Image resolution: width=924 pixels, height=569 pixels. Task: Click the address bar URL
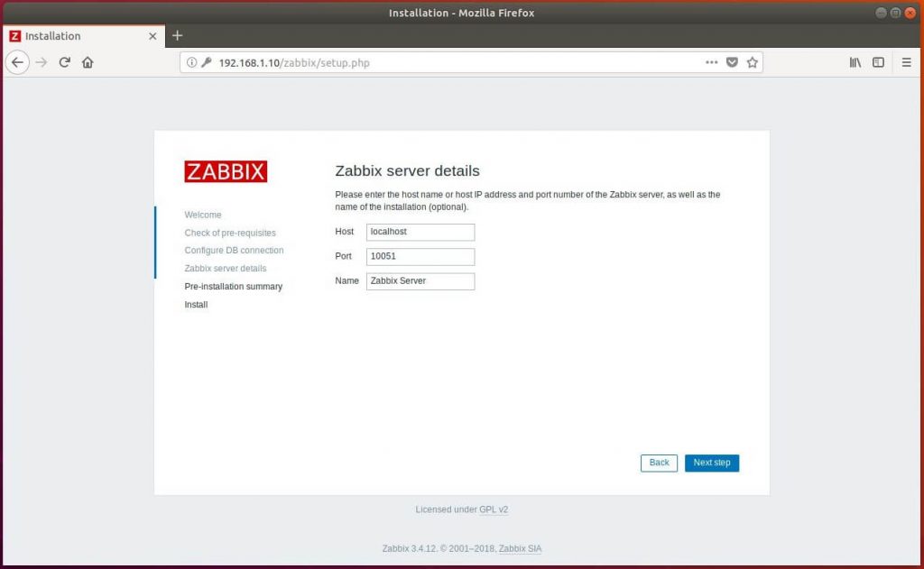coord(294,62)
